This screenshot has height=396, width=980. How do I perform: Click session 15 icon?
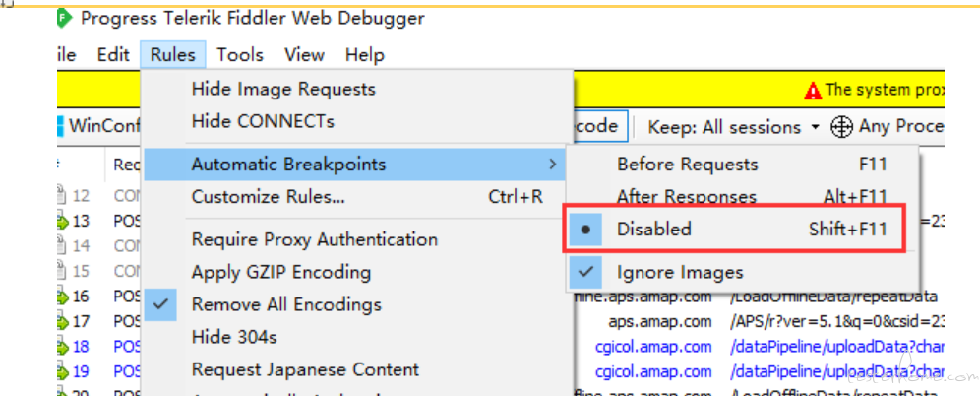[x=62, y=271]
